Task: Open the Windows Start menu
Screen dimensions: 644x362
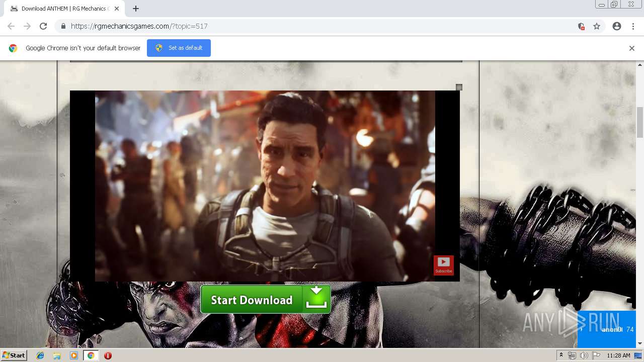Action: [14, 355]
